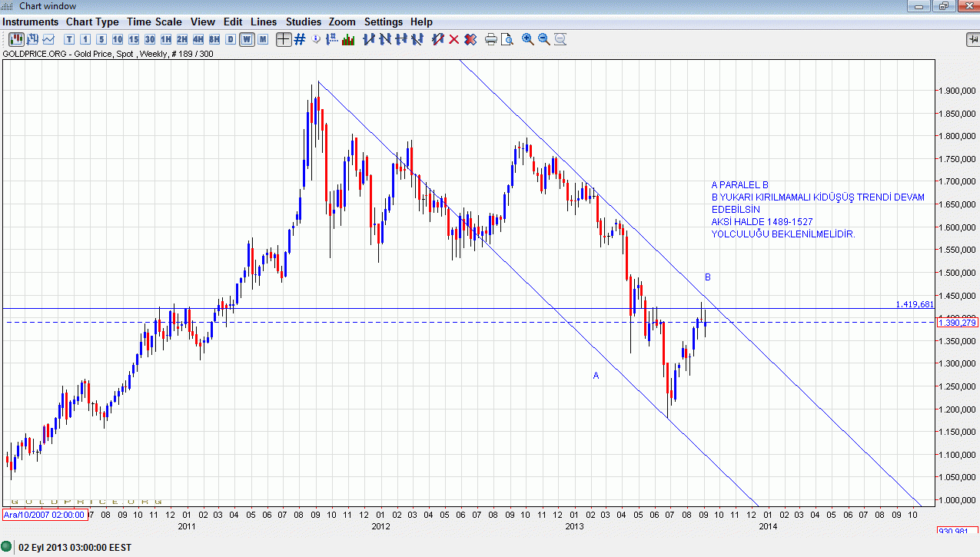The width and height of the screenshot is (980, 557).
Task: Toggle the crosshair cursor tool
Action: [x=284, y=39]
